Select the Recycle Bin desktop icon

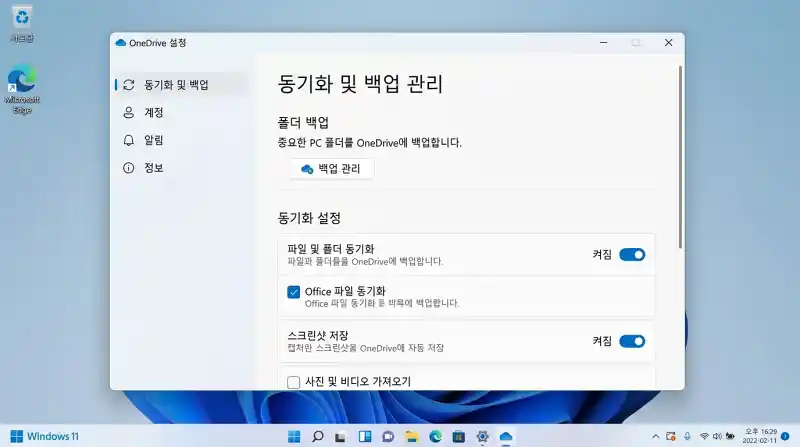point(22,24)
